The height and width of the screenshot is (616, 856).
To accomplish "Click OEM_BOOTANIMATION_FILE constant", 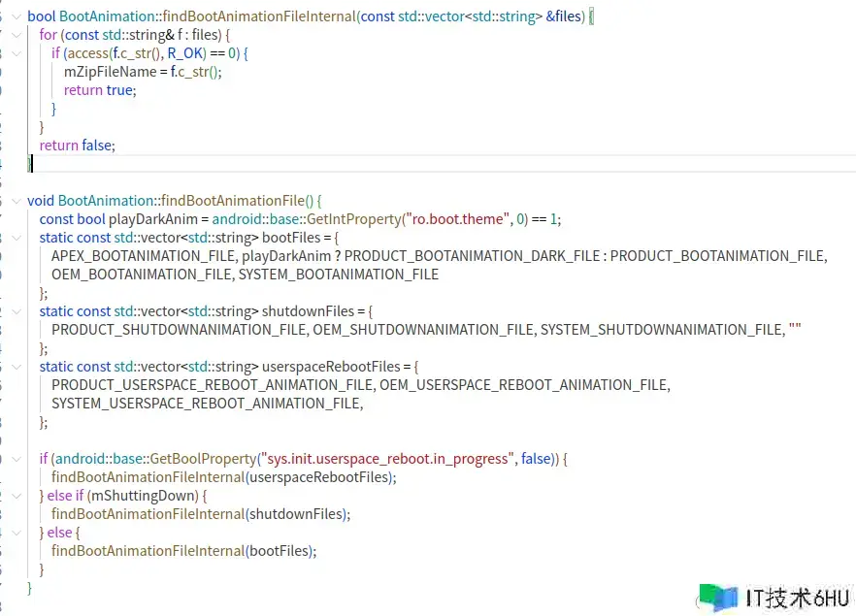I will (142, 275).
